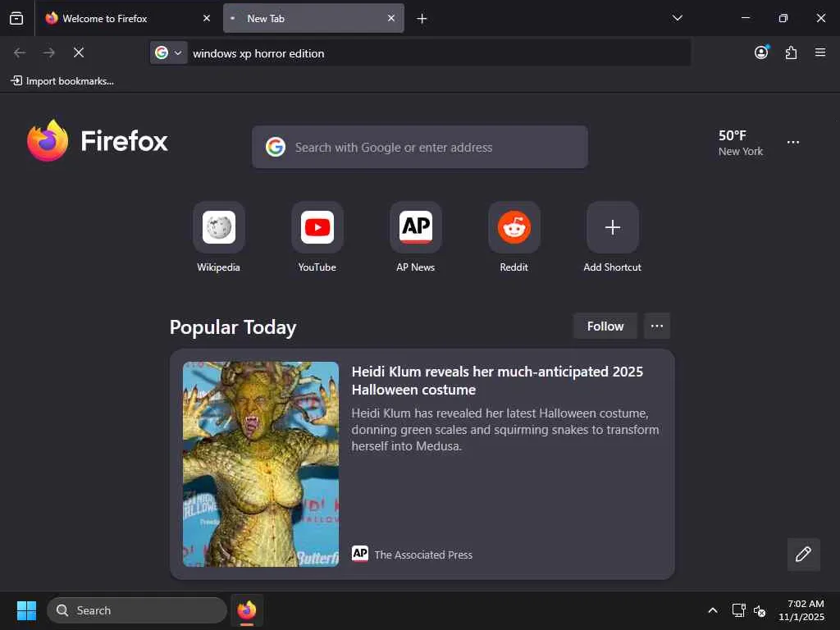Open Popular Today section options menu

coord(657,326)
